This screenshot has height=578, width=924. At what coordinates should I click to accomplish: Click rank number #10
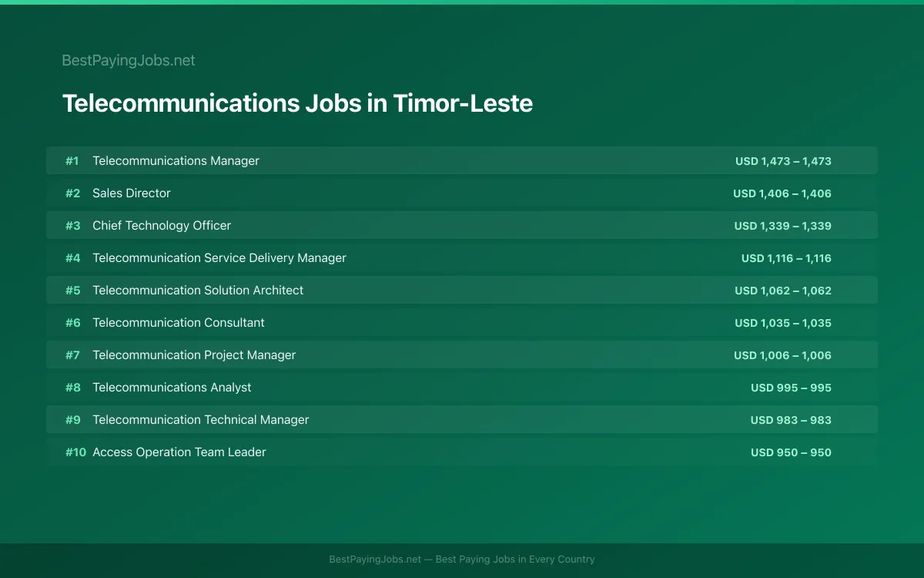(x=75, y=452)
